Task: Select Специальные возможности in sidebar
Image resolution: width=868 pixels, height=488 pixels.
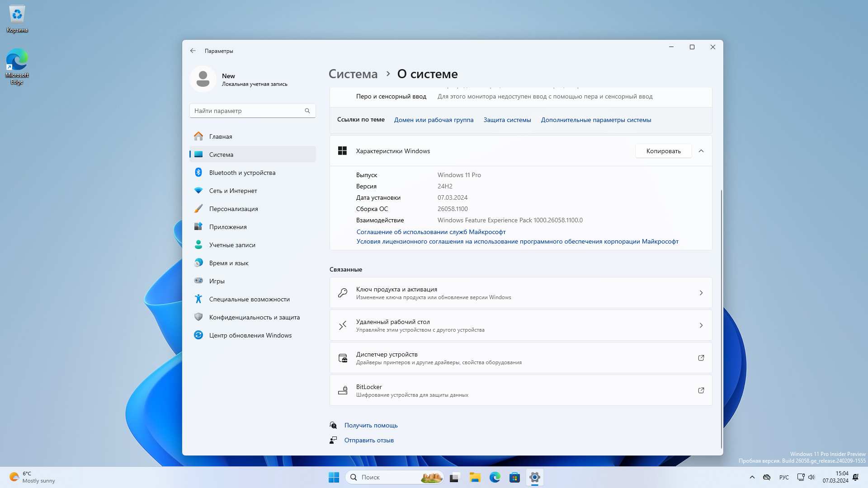Action: point(249,299)
